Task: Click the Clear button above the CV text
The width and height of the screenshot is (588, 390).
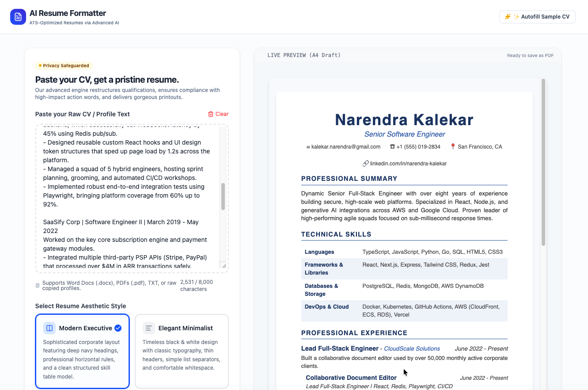Action: [x=218, y=114]
